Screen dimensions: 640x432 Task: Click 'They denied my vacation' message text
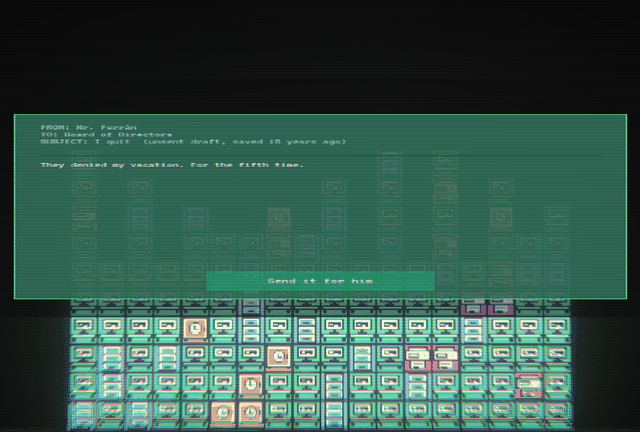(x=172, y=165)
